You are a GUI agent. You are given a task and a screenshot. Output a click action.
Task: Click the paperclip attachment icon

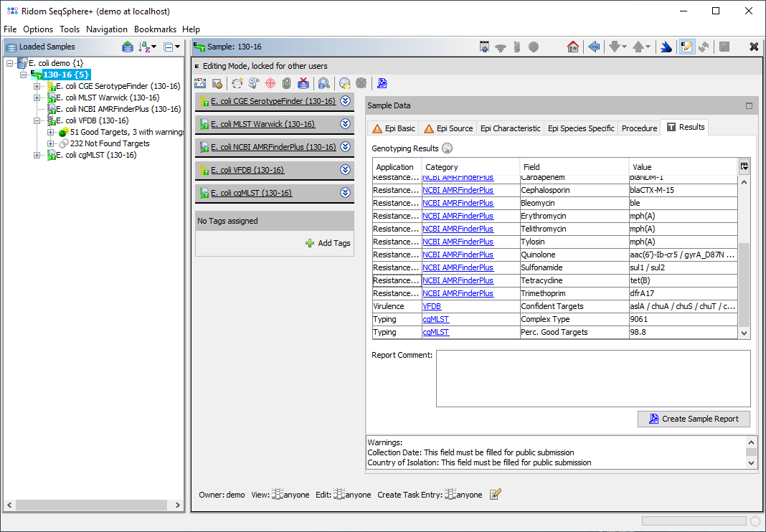point(286,83)
